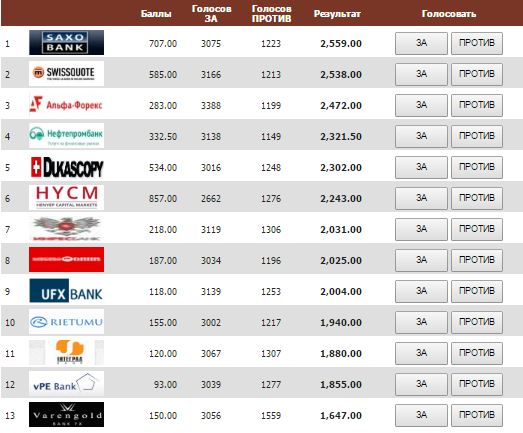Select votes-against value 1559
Image resolution: width=523 pixels, height=433 pixels.
271,415
